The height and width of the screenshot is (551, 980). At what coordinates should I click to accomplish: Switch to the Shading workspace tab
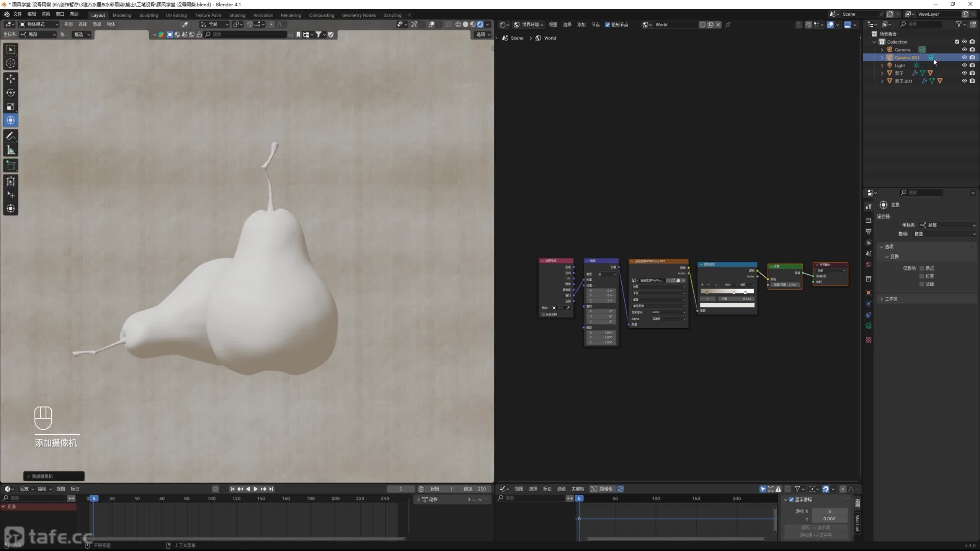237,15
